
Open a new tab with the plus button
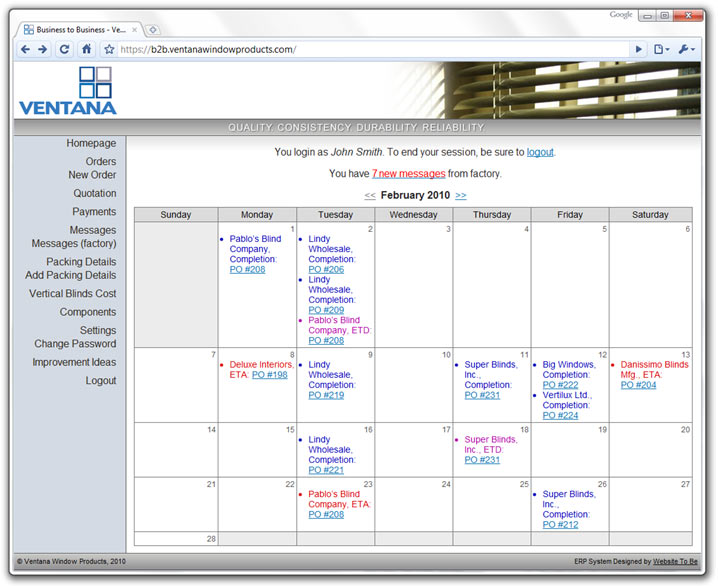tap(153, 30)
